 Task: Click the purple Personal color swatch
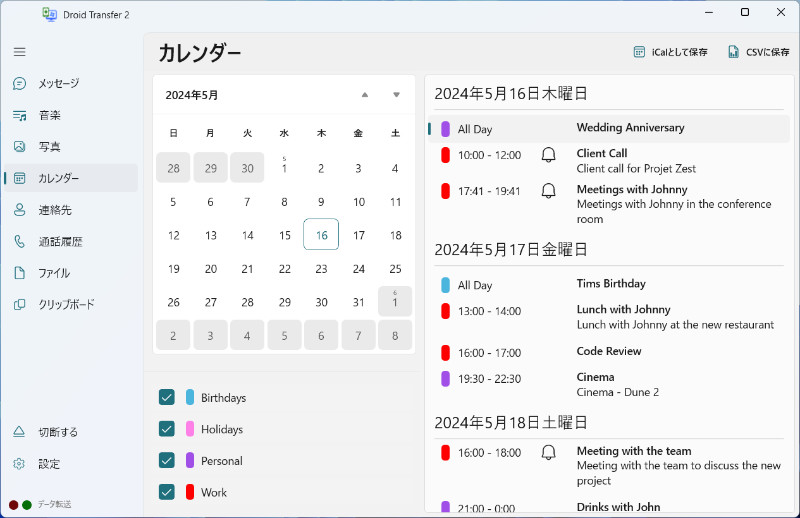coord(190,461)
